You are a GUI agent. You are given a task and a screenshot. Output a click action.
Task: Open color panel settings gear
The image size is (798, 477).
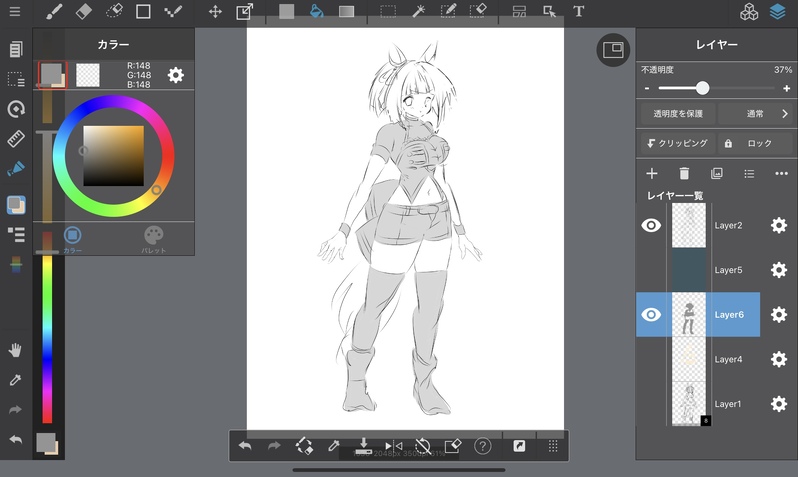pos(176,75)
